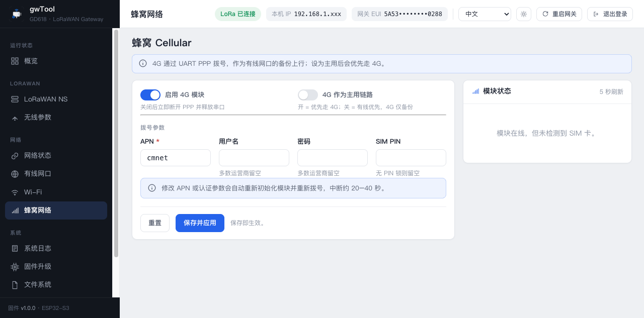This screenshot has height=318, width=644.
Task: Click the 本机 IP 192.168.1.xxx badge
Action: click(306, 14)
